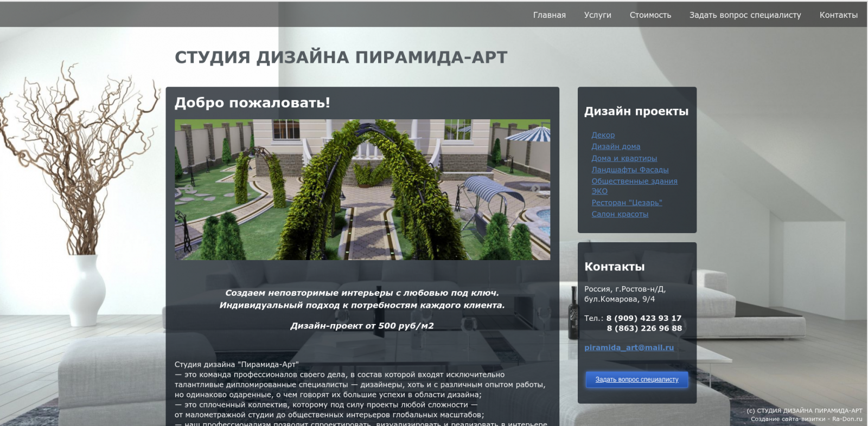Click the piramida_art@mail.ru email link
This screenshot has height=426, width=868.
coord(629,347)
